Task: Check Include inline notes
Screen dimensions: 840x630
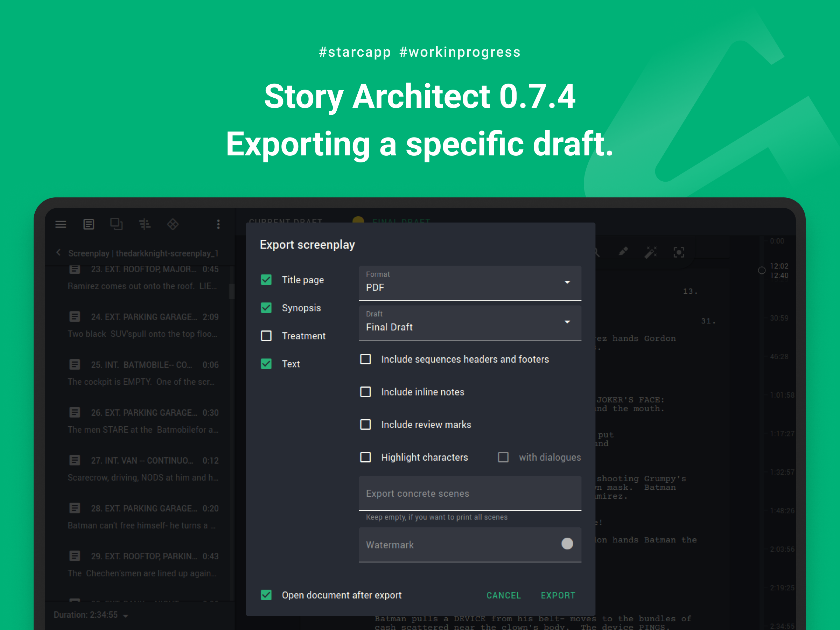Action: (365, 392)
